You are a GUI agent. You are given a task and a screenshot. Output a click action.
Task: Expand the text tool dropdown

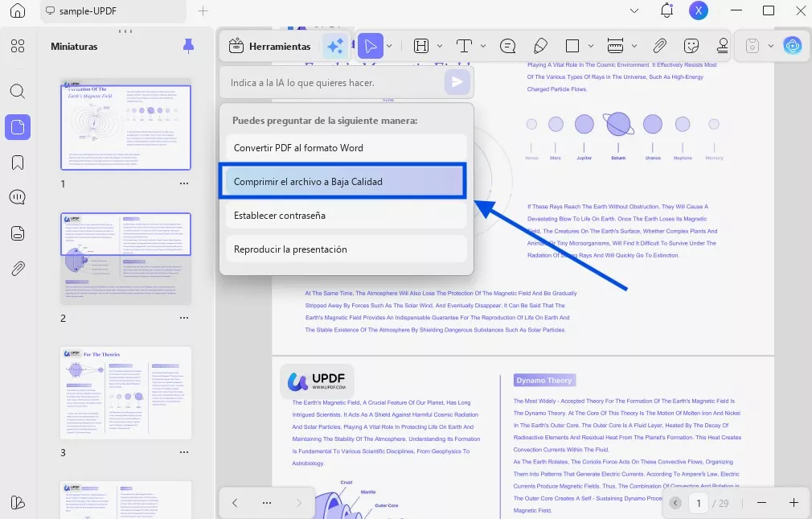(x=483, y=46)
